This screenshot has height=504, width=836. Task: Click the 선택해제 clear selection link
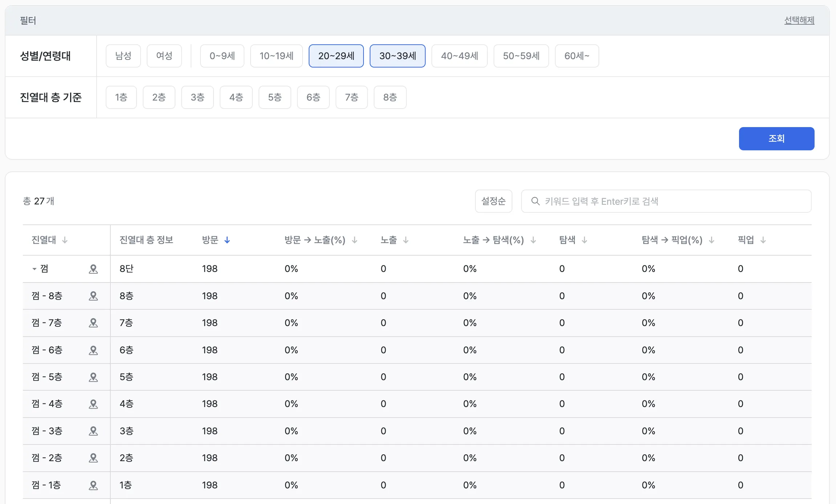799,20
